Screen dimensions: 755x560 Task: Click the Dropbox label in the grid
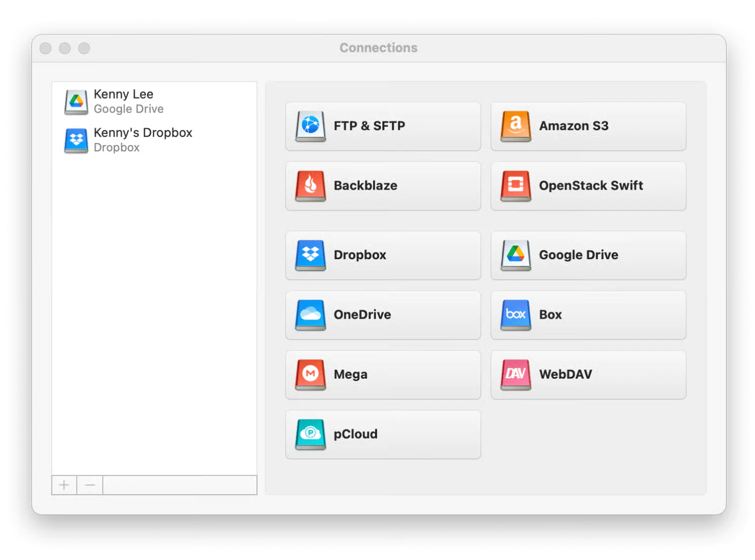coord(360,255)
